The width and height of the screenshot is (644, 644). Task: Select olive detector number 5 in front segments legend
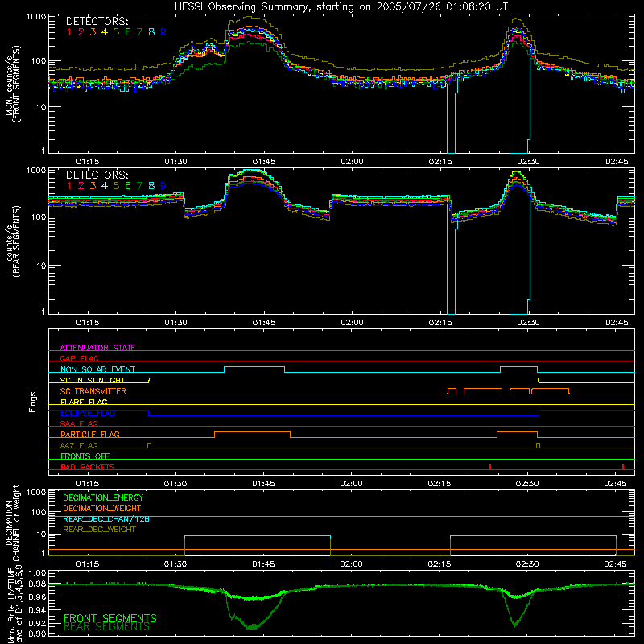[116, 32]
